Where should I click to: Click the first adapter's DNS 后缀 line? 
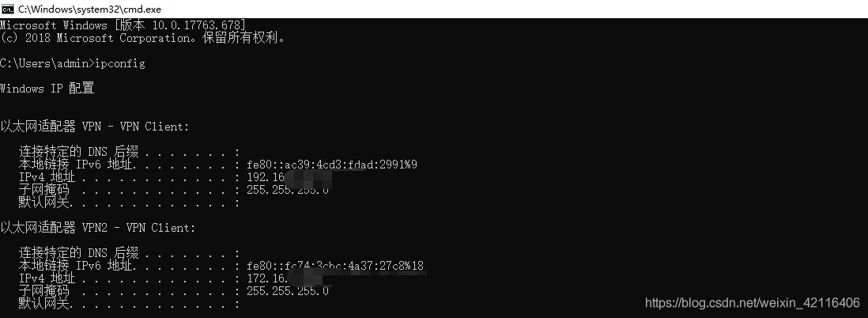tap(128, 152)
